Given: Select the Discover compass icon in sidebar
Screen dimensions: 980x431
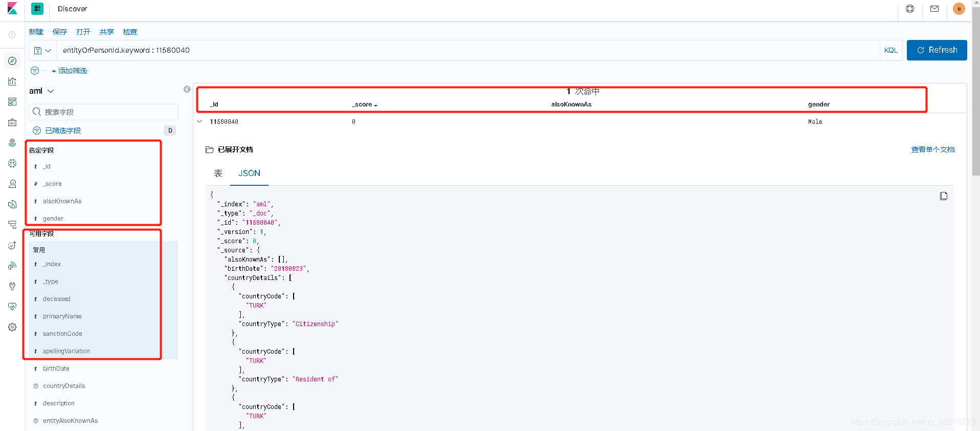Looking at the screenshot, I should (12, 61).
